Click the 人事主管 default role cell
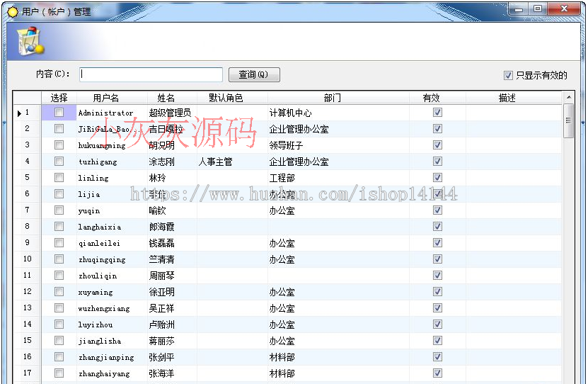This screenshot has width=588, height=384. click(x=232, y=162)
